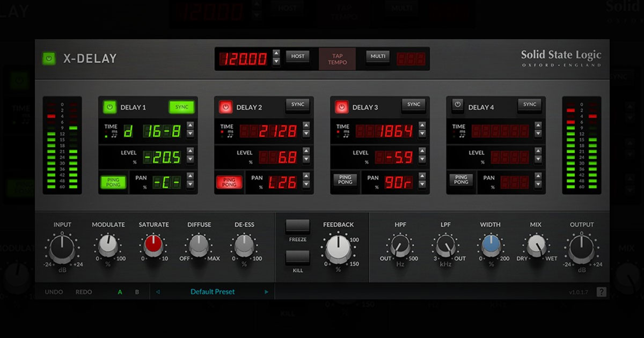
Task: Go to previous preset arrow
Action: click(x=158, y=292)
